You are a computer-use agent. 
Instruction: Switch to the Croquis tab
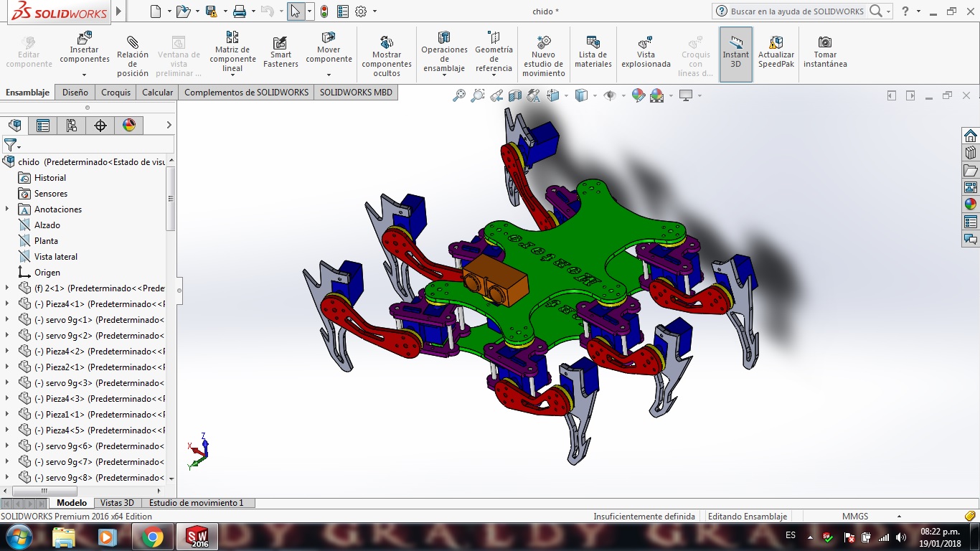pos(116,93)
